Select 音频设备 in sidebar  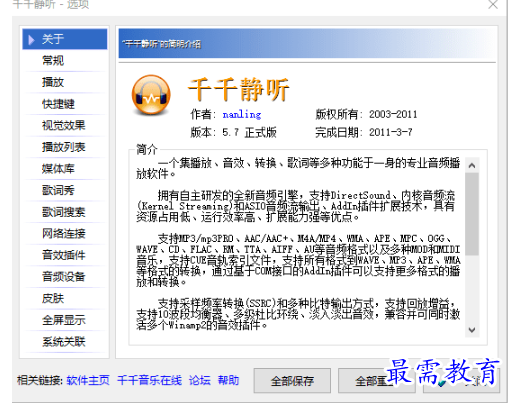[x=65, y=277]
